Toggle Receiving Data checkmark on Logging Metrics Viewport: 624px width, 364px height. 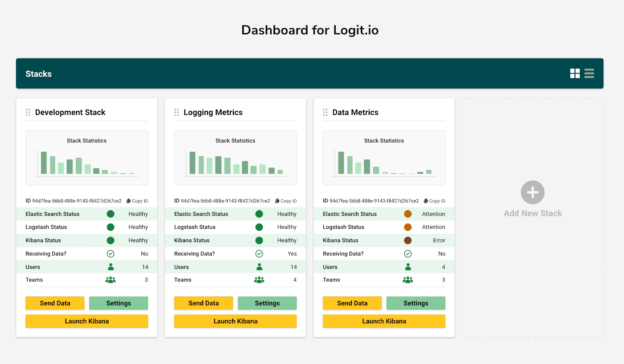259,253
